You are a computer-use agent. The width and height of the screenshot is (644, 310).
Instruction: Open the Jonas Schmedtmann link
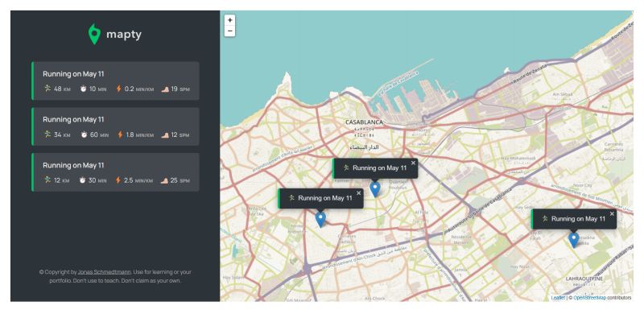pyautogui.click(x=105, y=272)
